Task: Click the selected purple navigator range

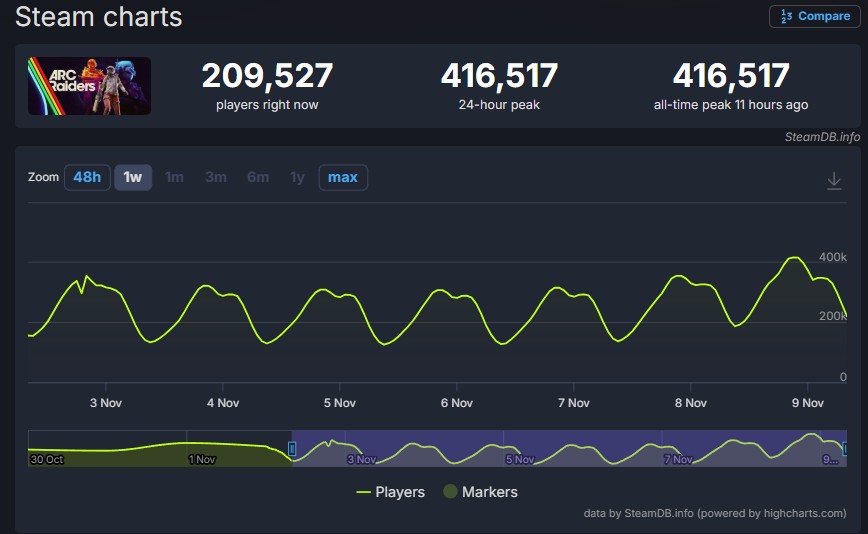Action: (x=569, y=448)
